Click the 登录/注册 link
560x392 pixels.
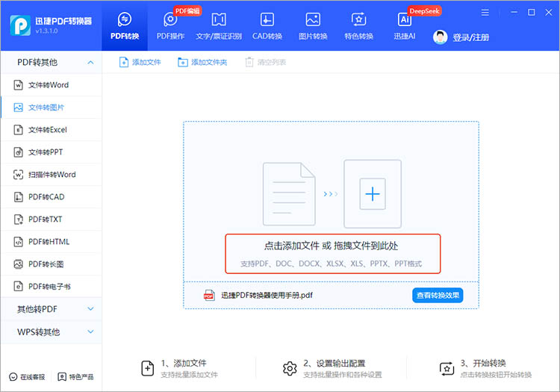click(470, 37)
